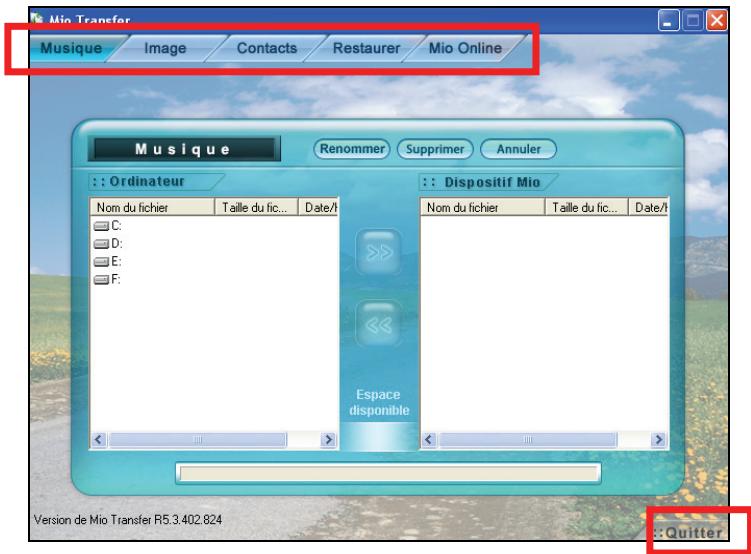Minimize the Mio Transfer window
Screen dimensions: 751x554
point(668,21)
